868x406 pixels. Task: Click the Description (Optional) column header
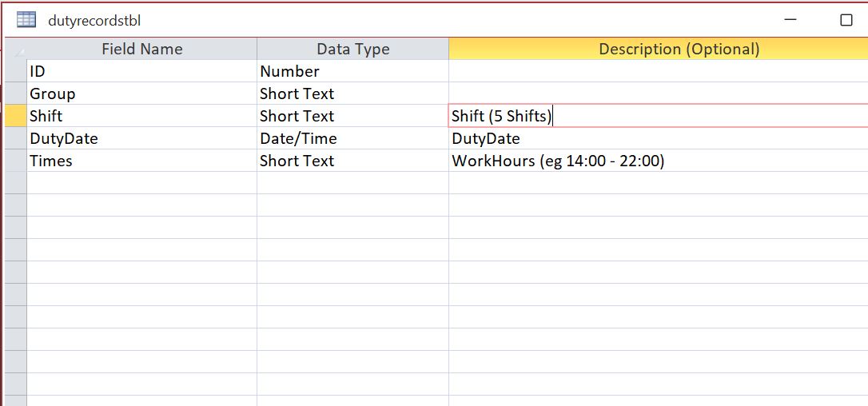(x=659, y=49)
